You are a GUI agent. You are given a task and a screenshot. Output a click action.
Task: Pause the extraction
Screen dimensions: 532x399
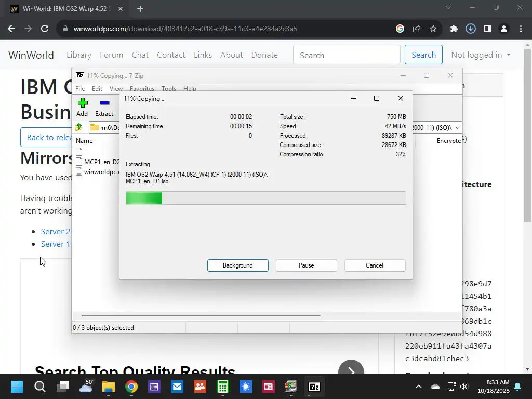tap(307, 265)
